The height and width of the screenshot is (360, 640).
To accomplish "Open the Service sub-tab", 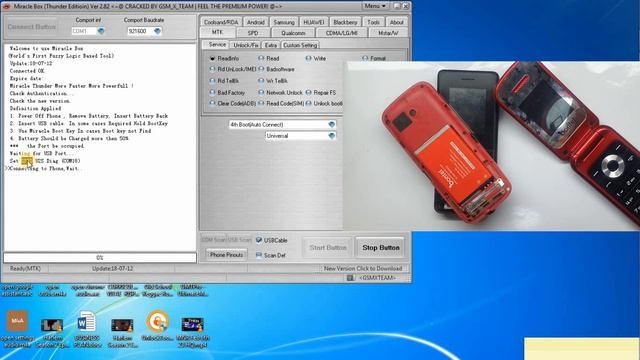I will [217, 44].
